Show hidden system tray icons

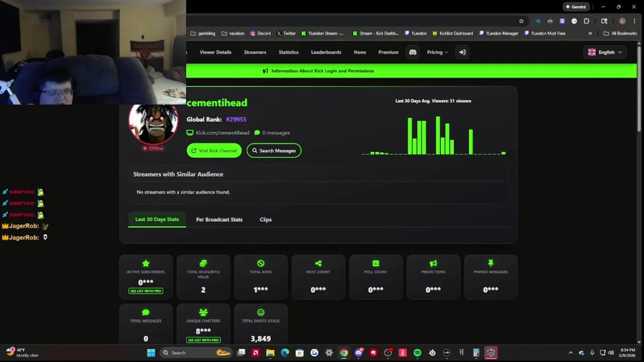coord(571,353)
